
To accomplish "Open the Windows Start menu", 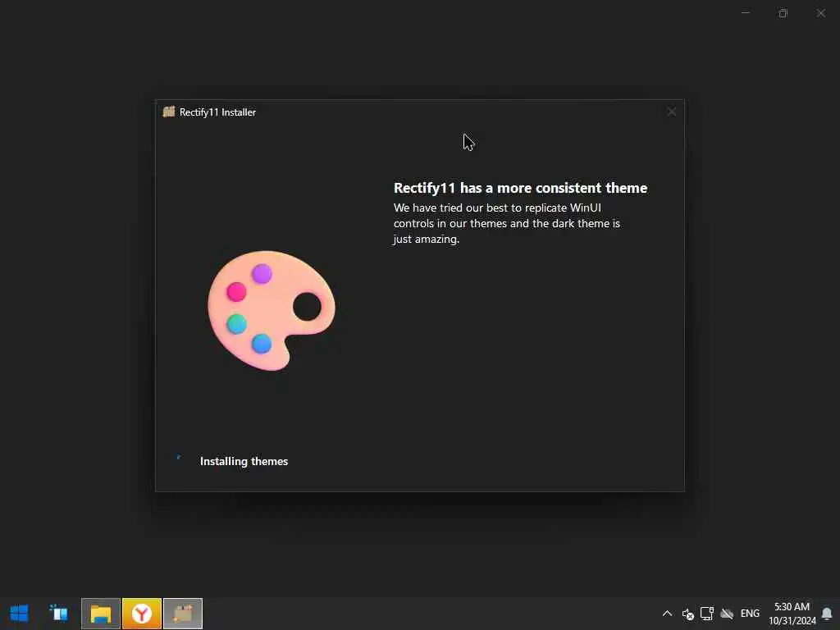I will pos(20,614).
